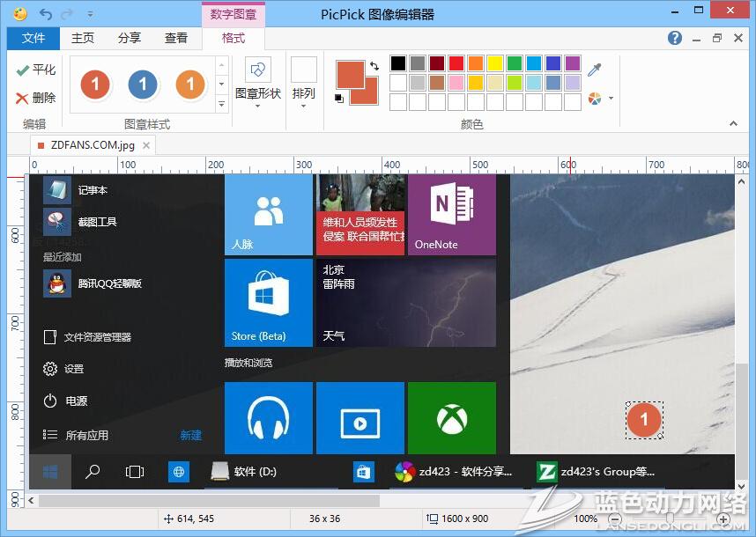Swap foreground and background colors

point(374,65)
